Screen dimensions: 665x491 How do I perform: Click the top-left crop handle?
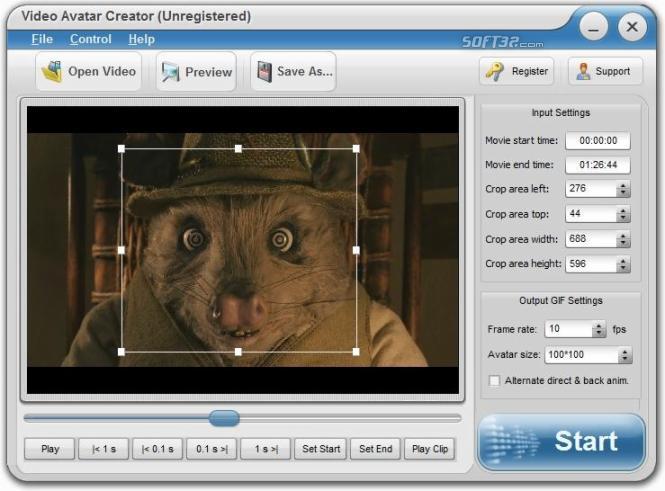pos(121,148)
